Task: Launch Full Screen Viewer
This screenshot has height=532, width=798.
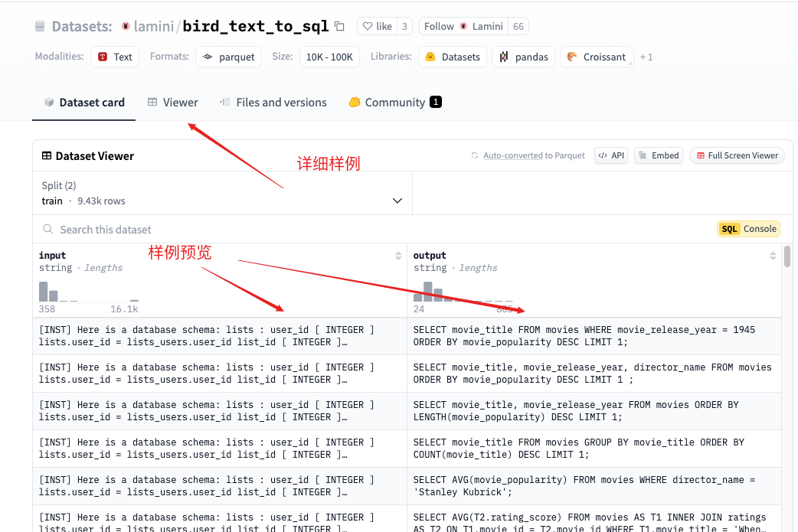Action: pos(737,155)
